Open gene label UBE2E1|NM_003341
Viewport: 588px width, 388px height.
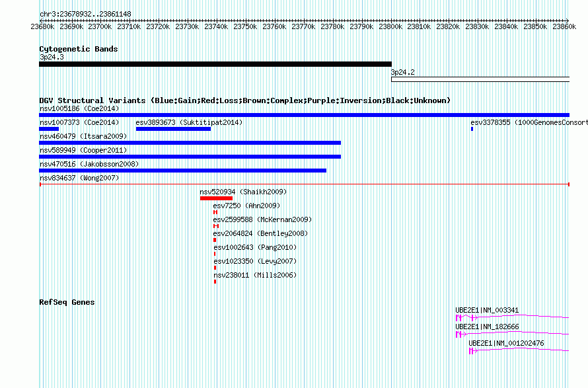pos(487,311)
